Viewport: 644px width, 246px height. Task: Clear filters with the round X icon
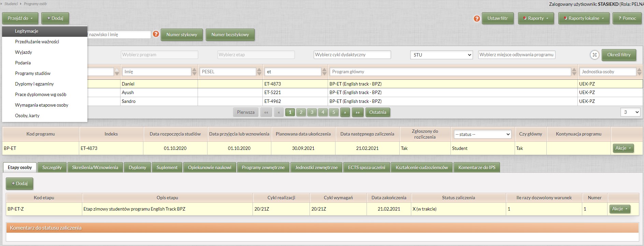coord(595,55)
